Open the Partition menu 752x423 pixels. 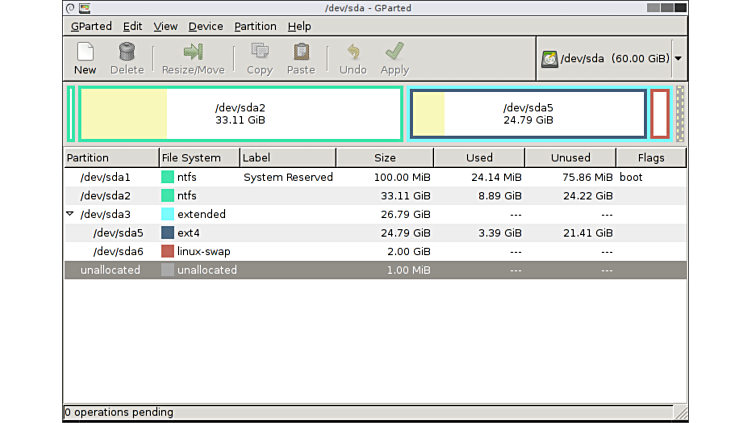(x=255, y=26)
